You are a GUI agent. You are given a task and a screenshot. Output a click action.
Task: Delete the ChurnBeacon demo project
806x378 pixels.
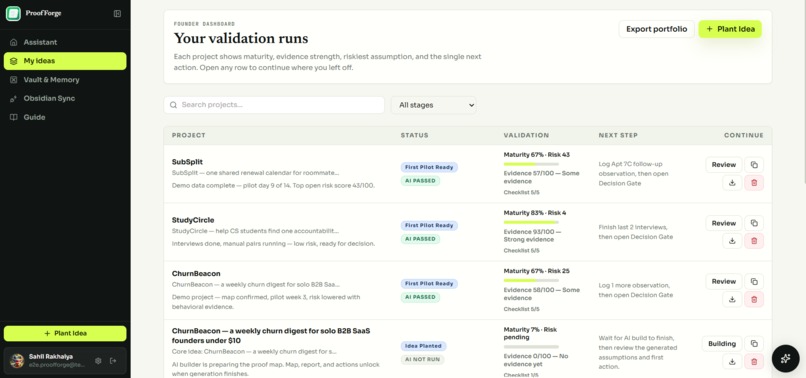pos(754,299)
